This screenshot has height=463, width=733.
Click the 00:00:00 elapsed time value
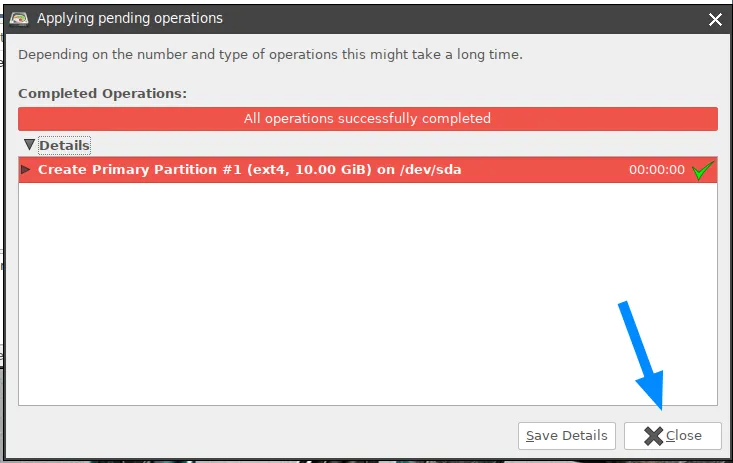656,170
